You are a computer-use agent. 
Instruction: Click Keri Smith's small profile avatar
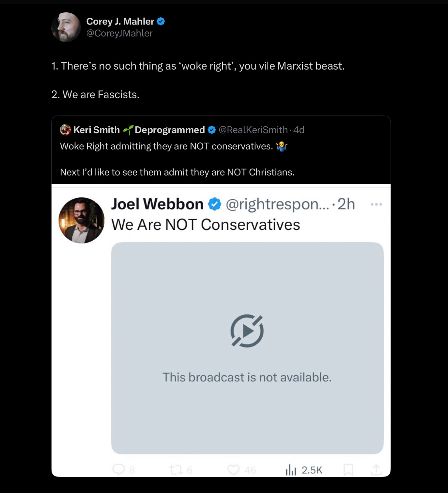point(66,130)
